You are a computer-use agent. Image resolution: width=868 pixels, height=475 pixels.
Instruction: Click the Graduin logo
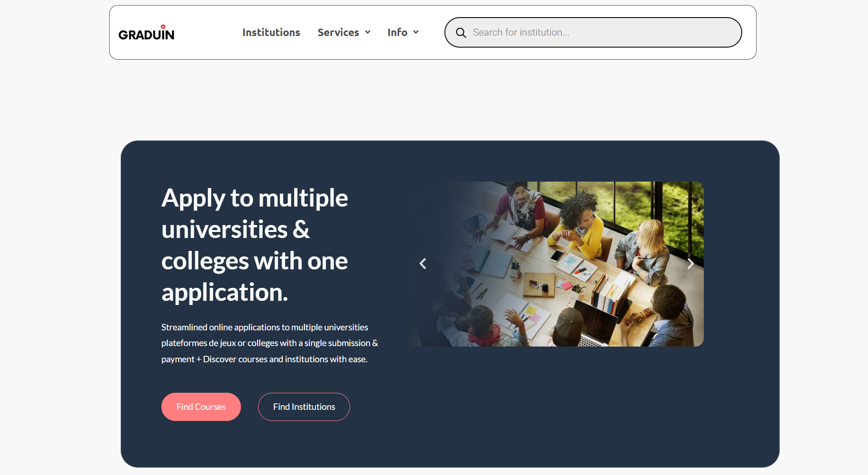146,33
